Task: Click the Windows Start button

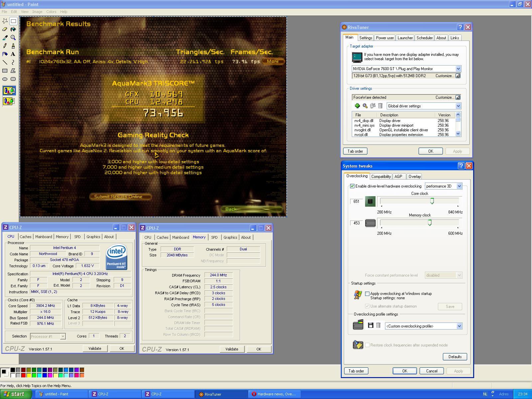Action: tap(16, 394)
